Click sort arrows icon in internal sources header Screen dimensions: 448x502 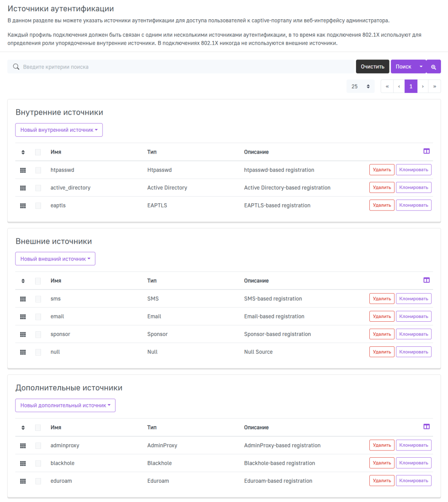point(23,152)
